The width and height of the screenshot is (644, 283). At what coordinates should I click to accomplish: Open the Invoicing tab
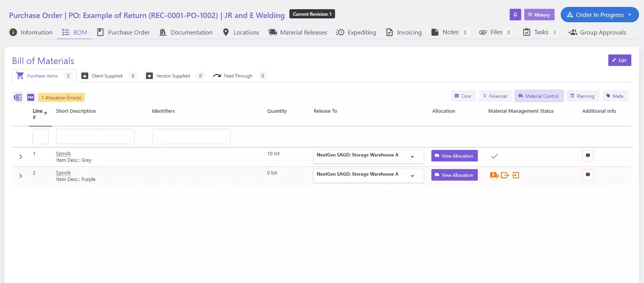click(403, 32)
